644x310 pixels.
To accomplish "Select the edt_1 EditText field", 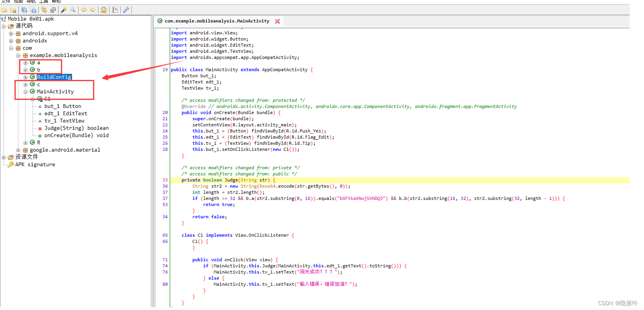I will pos(65,114).
